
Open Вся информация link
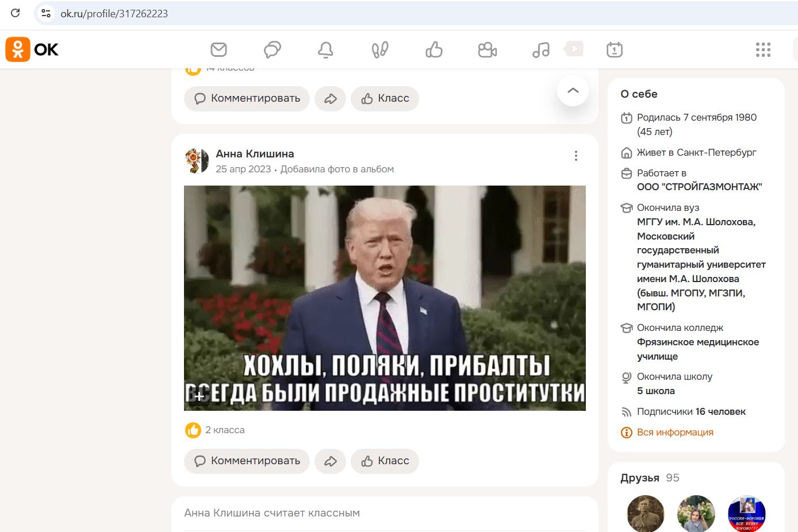675,432
